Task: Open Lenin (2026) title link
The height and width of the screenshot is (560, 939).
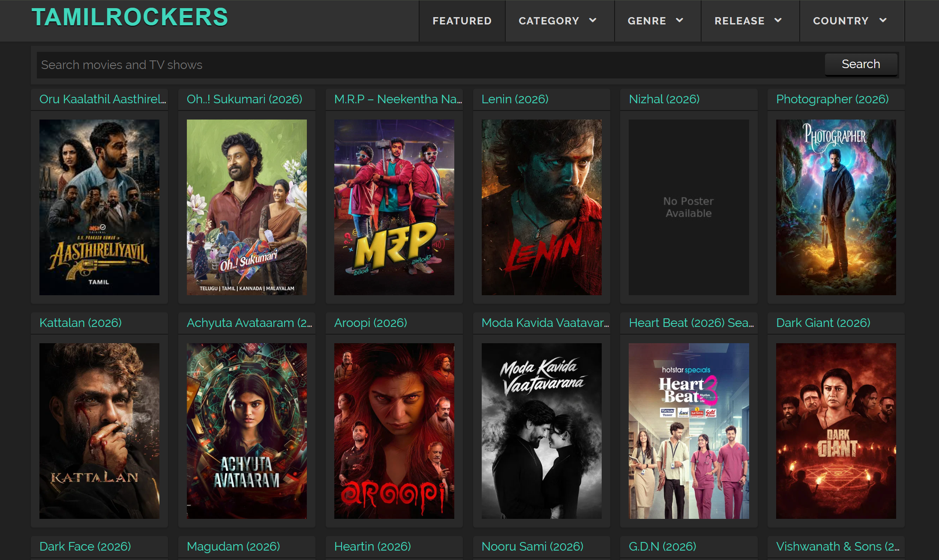Action: tap(515, 99)
